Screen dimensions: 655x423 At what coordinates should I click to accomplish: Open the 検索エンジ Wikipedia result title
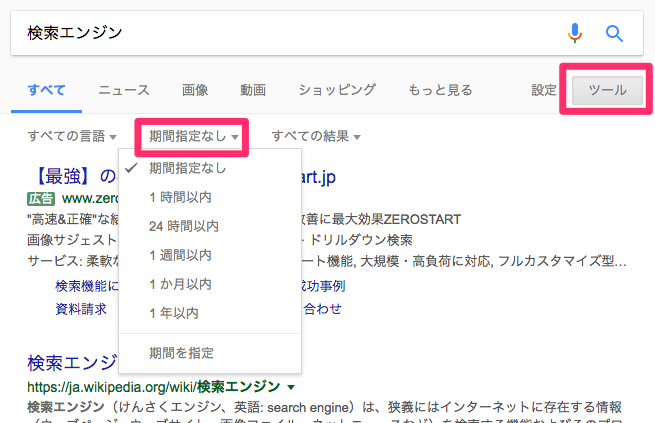coord(73,363)
